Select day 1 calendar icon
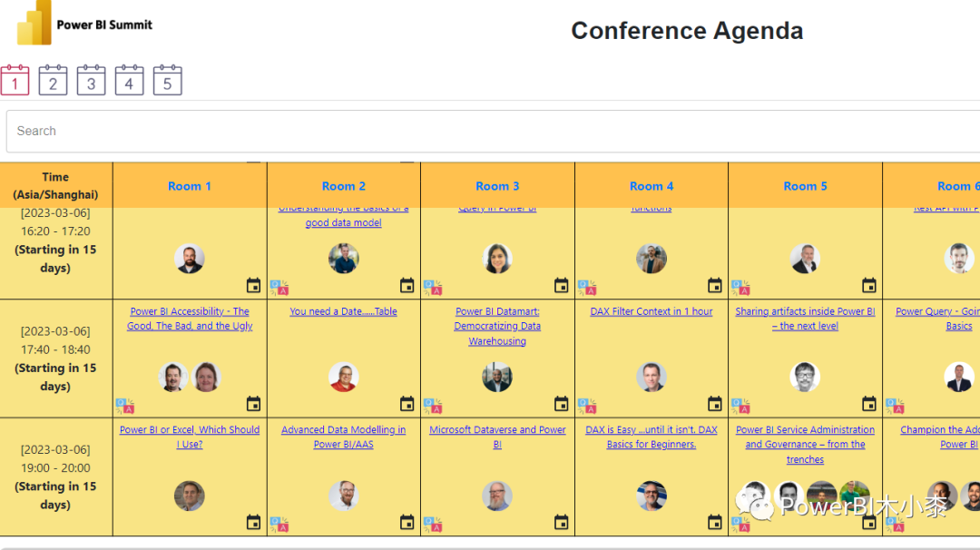The width and height of the screenshot is (980, 550). pyautogui.click(x=15, y=80)
